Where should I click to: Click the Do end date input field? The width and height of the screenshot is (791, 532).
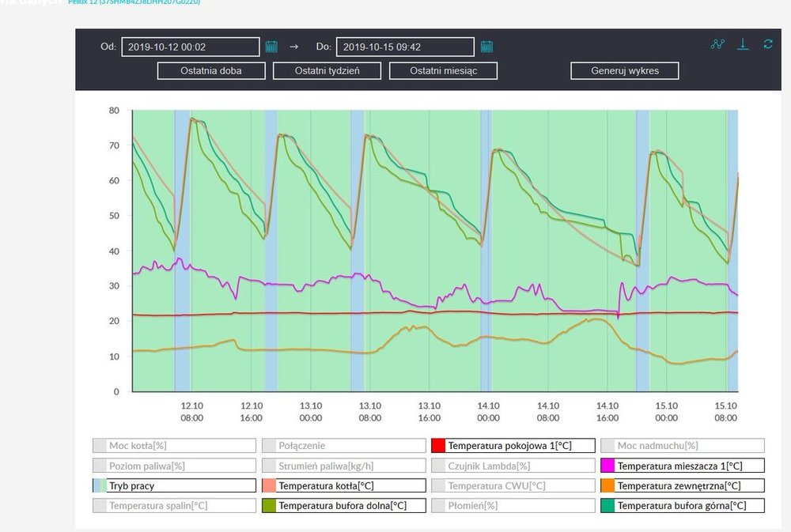[405, 47]
